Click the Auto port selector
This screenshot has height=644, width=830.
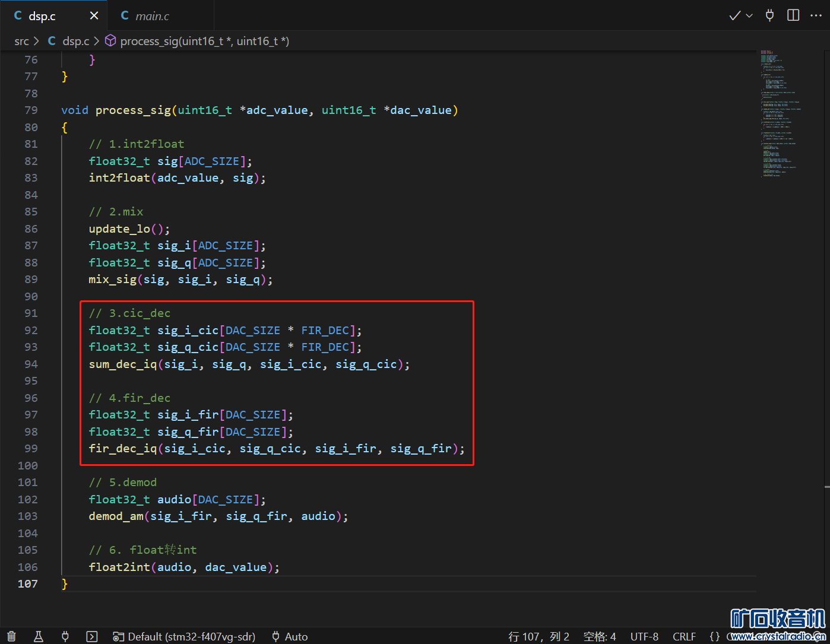[290, 636]
